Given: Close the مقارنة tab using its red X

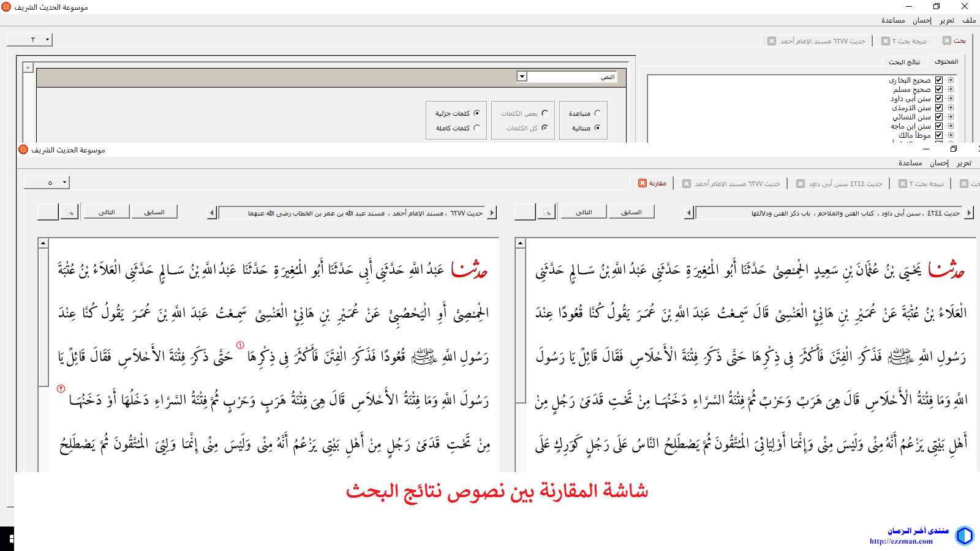Looking at the screenshot, I should coord(643,183).
